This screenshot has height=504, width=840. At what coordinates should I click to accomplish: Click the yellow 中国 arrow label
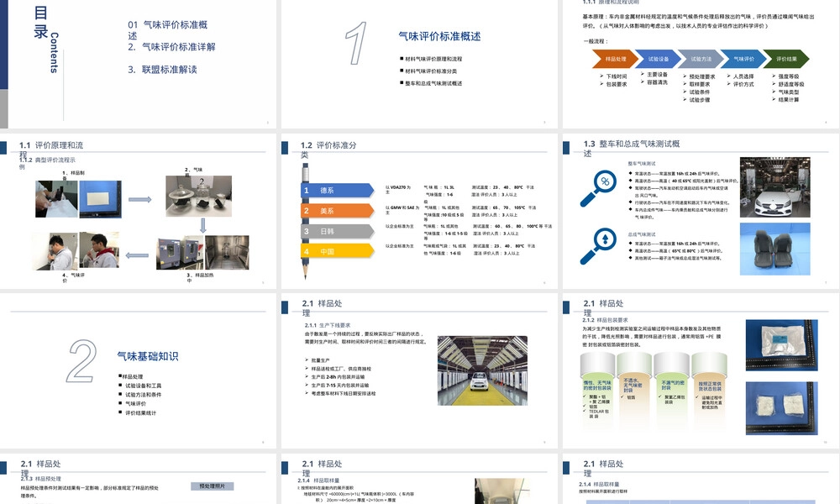click(x=338, y=251)
